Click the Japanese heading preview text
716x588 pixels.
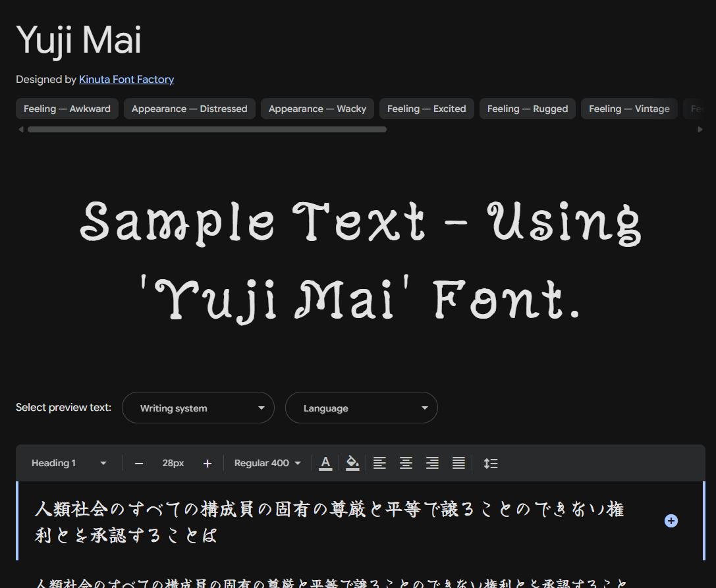coord(329,521)
